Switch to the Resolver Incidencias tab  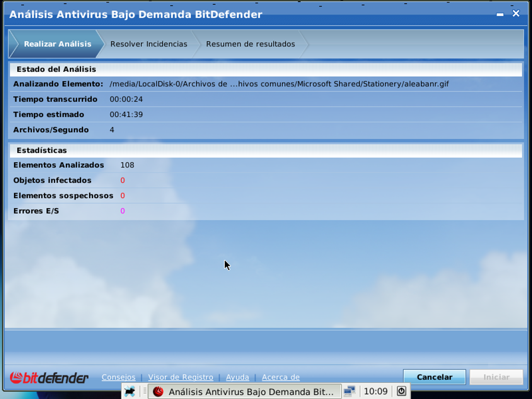pyautogui.click(x=149, y=44)
